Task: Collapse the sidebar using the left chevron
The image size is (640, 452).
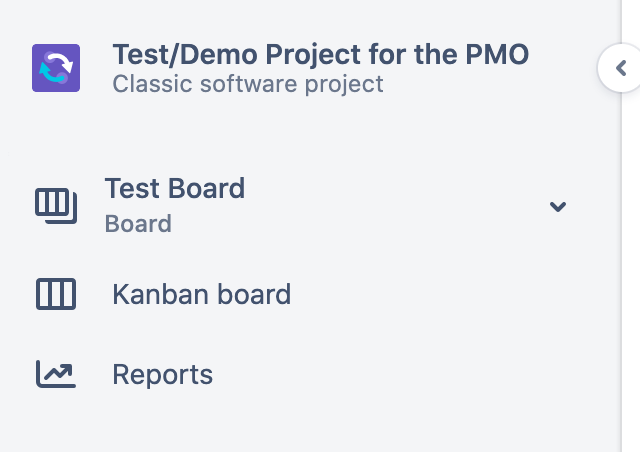Action: 621,68
